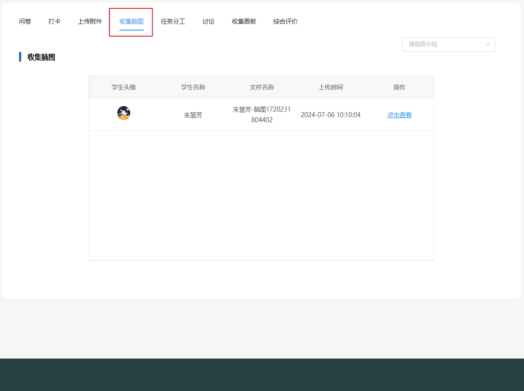Switch to the 问卷 tab
The height and width of the screenshot is (391, 524).
pyautogui.click(x=25, y=21)
